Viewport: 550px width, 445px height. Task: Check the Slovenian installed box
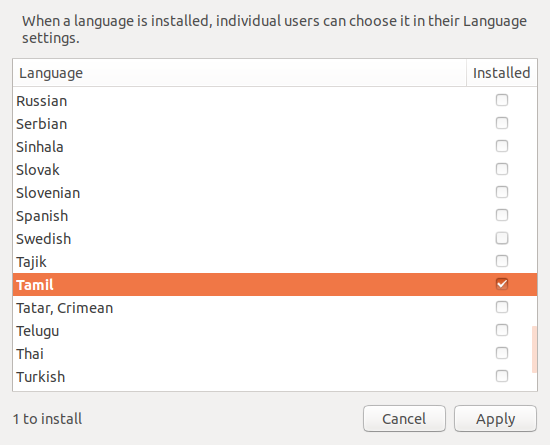point(502,192)
